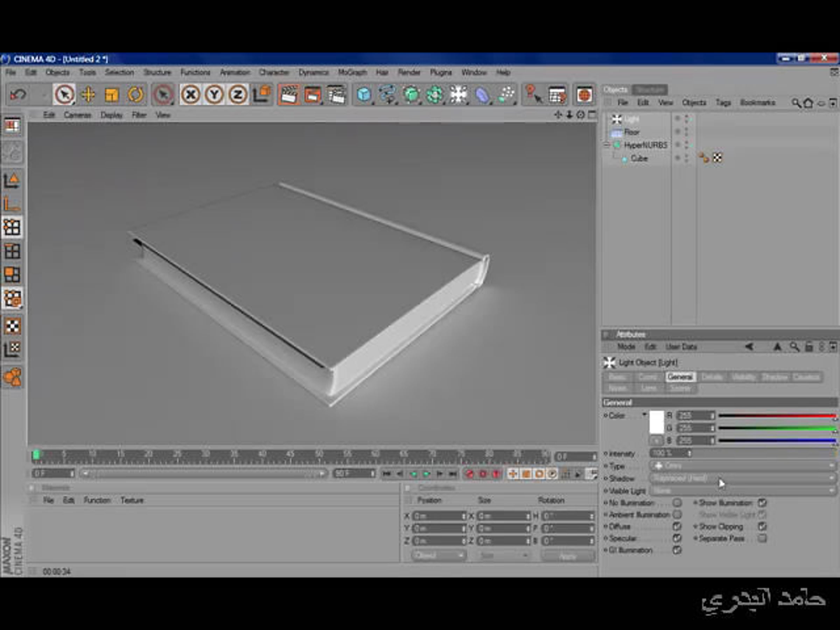
Task: Select the Floor object in the list
Action: [x=632, y=132]
